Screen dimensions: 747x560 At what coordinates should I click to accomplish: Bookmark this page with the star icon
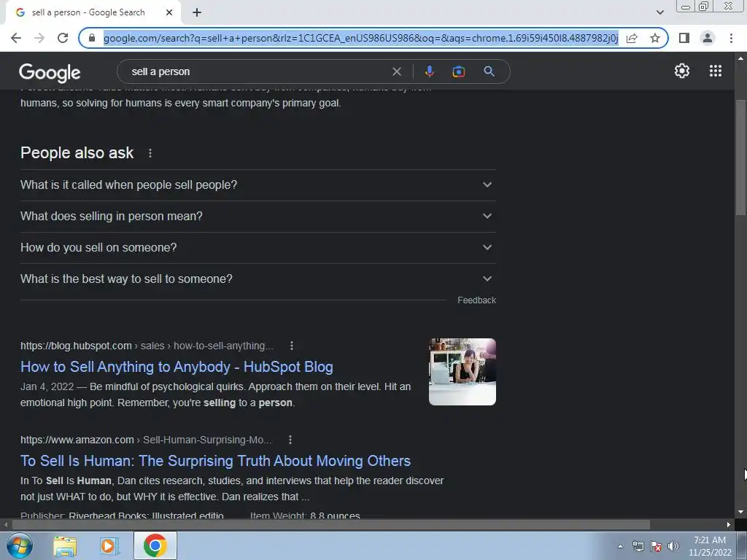(655, 38)
